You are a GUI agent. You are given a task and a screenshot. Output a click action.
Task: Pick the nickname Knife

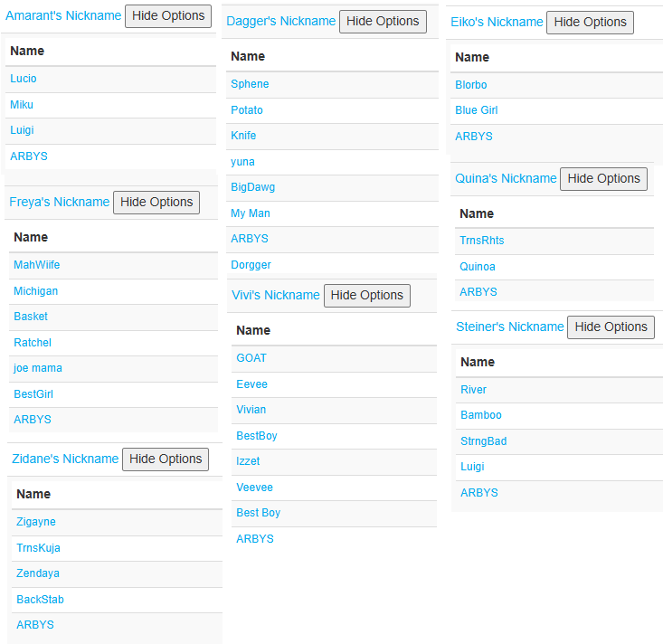pyautogui.click(x=243, y=136)
